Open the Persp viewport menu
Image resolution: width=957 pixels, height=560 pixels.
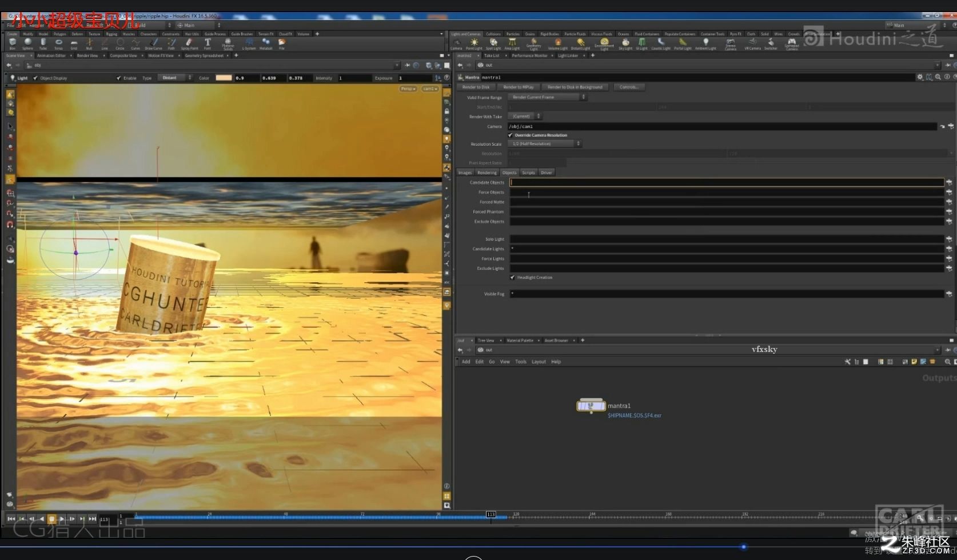(x=408, y=89)
